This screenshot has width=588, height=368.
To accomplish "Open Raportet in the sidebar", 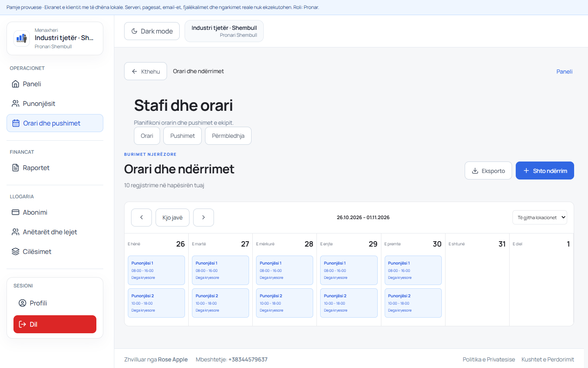I will click(55, 168).
